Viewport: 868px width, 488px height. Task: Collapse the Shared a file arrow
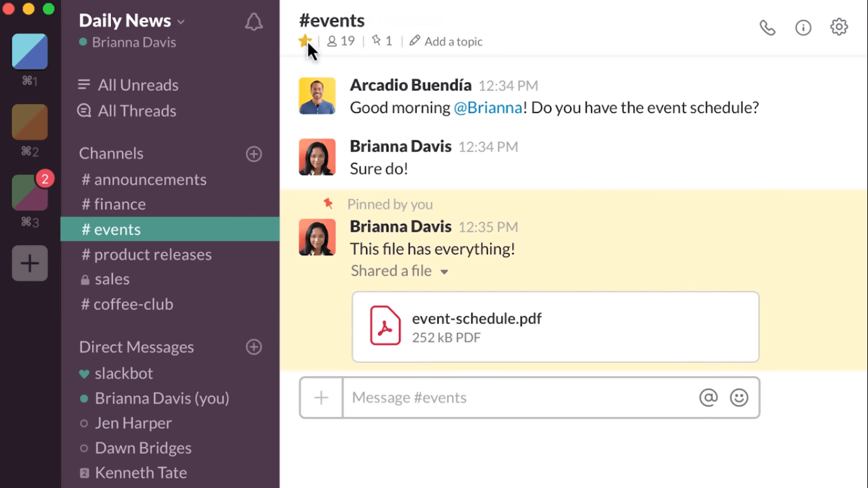(444, 272)
